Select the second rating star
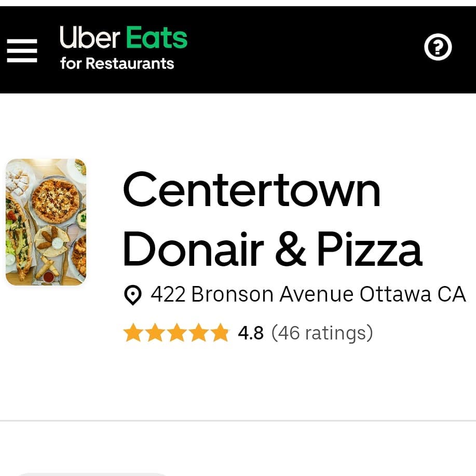The width and height of the screenshot is (476, 476). pos(155,333)
